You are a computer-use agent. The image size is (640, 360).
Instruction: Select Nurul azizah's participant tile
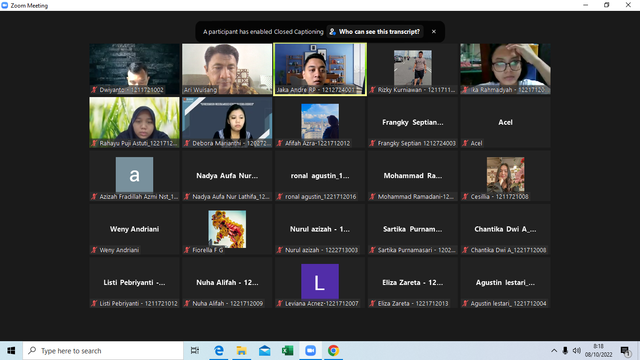tap(320, 229)
